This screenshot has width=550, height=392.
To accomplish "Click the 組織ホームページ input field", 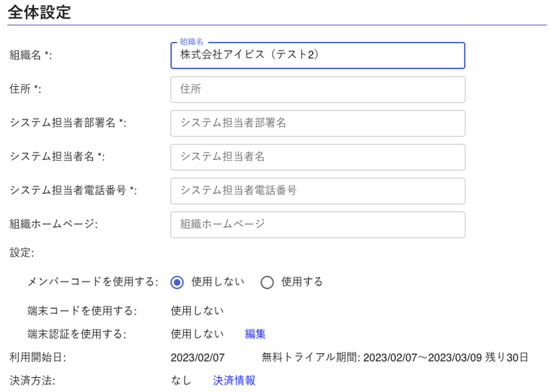I will tap(316, 224).
